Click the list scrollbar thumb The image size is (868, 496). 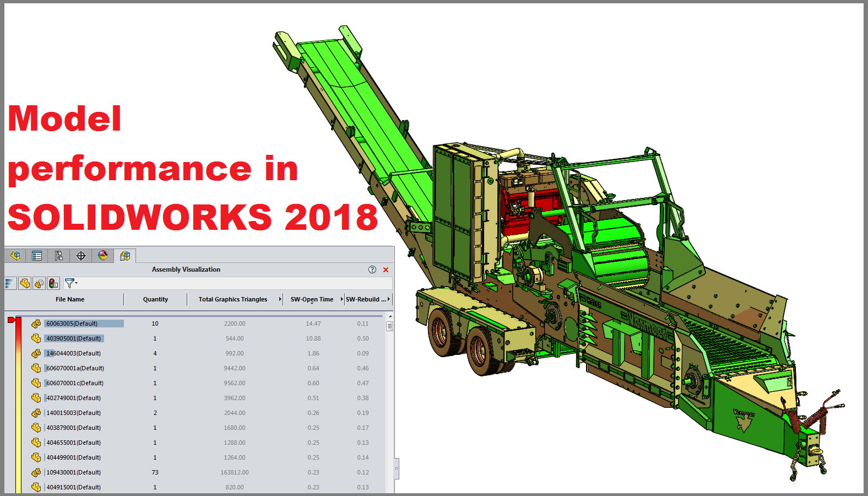tap(390, 326)
